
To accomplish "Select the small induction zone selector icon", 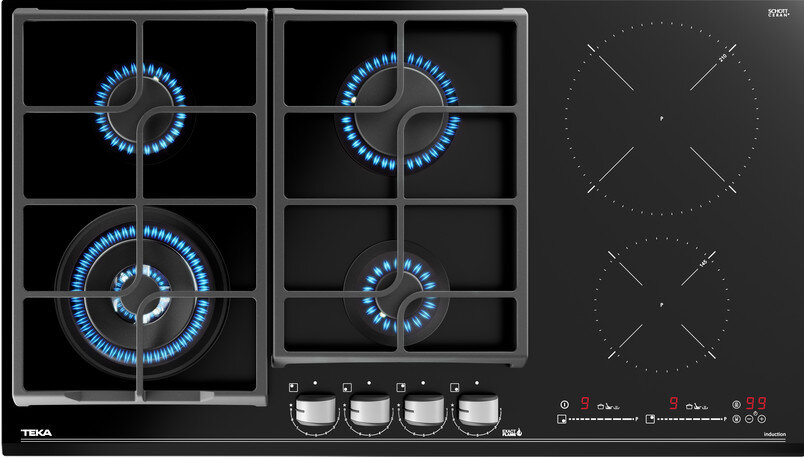I will pyautogui.click(x=651, y=420).
